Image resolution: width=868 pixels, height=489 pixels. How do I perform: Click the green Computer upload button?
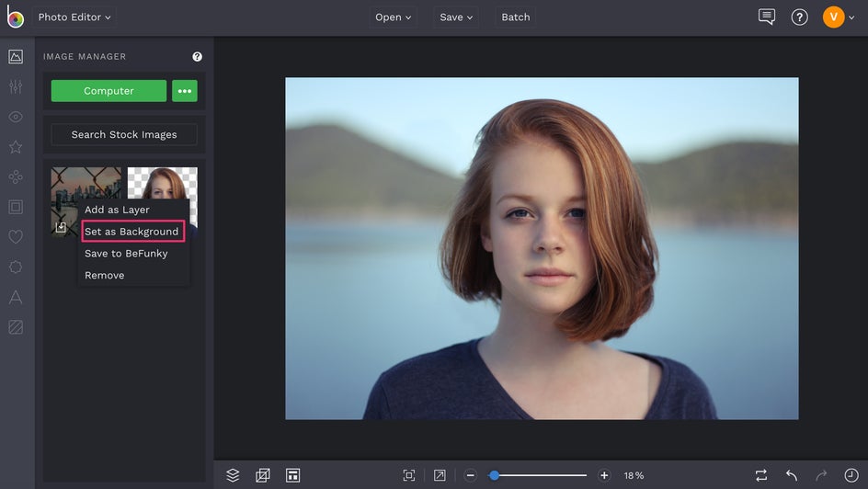click(108, 91)
